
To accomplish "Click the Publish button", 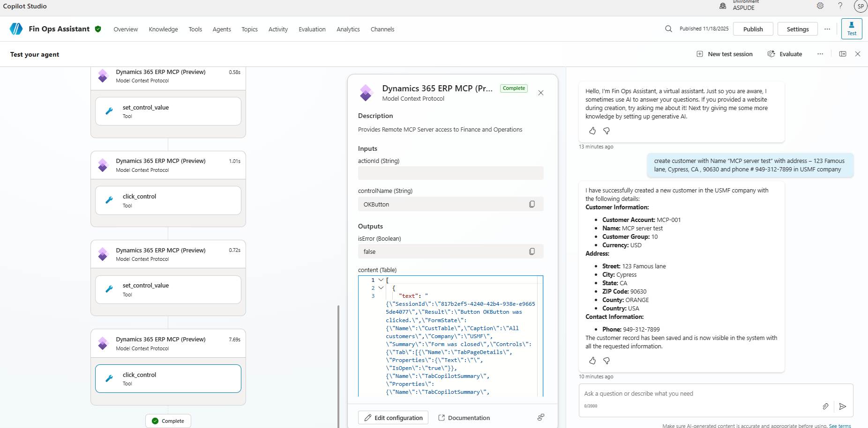I will (753, 29).
